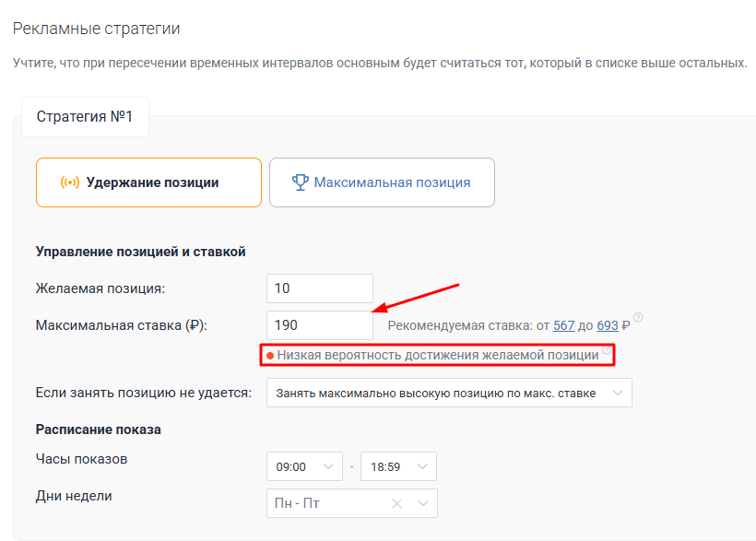Switch to the Стратегия №1 tab
Viewport: 756px width, 541px height.
(x=85, y=117)
